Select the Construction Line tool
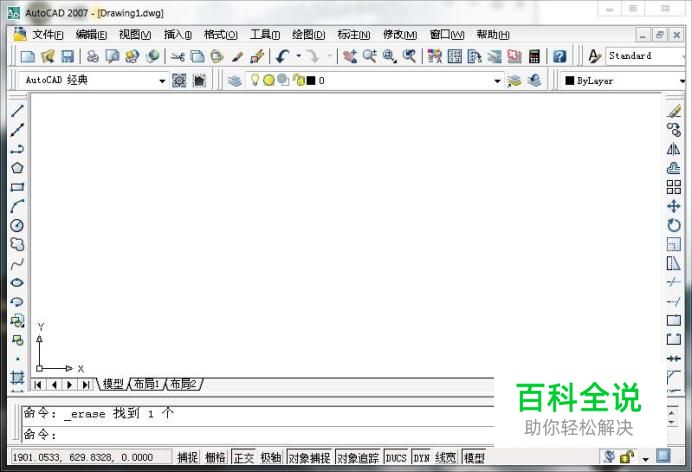The width and height of the screenshot is (692, 472). coord(17,130)
